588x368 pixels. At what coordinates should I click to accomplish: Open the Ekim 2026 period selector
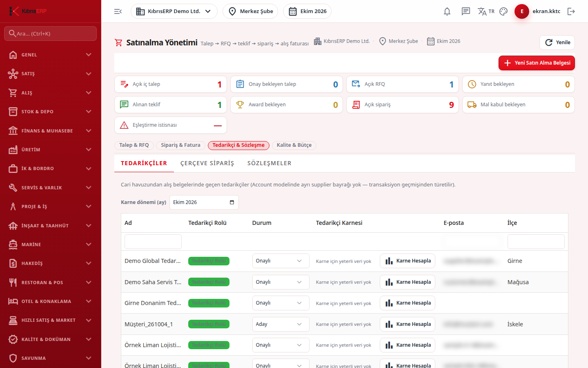[307, 11]
